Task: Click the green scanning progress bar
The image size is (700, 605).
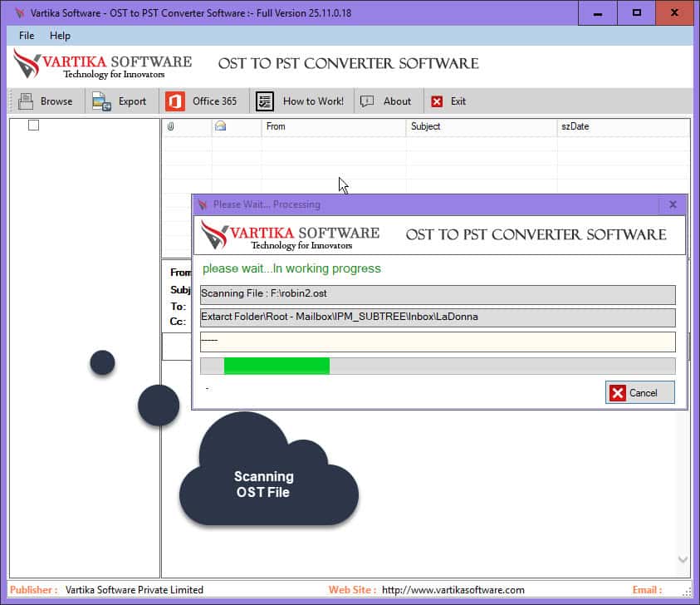Action: click(438, 366)
